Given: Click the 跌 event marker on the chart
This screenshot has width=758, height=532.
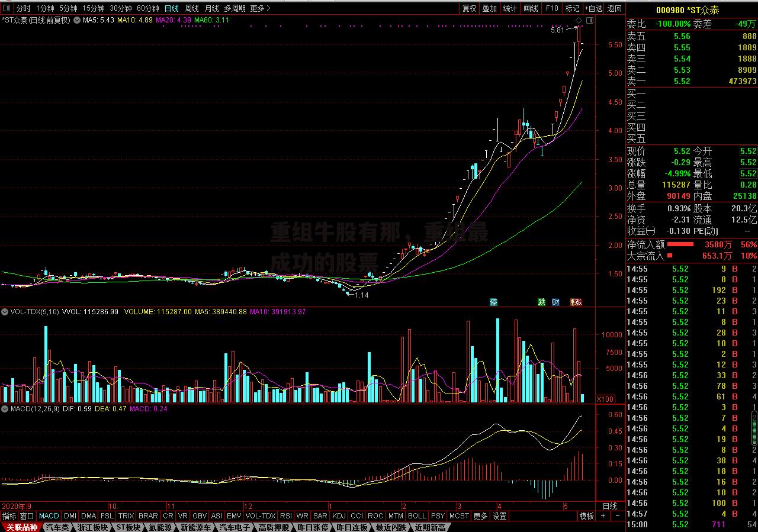Looking at the screenshot, I should [541, 302].
